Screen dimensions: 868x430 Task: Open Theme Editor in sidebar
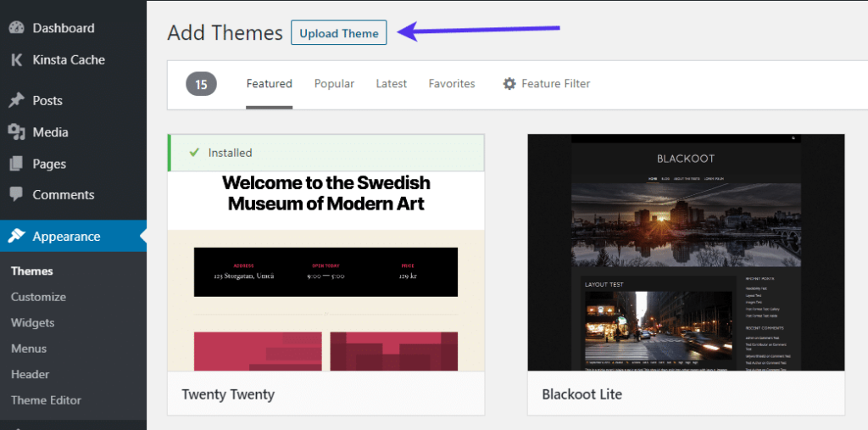[x=46, y=400]
